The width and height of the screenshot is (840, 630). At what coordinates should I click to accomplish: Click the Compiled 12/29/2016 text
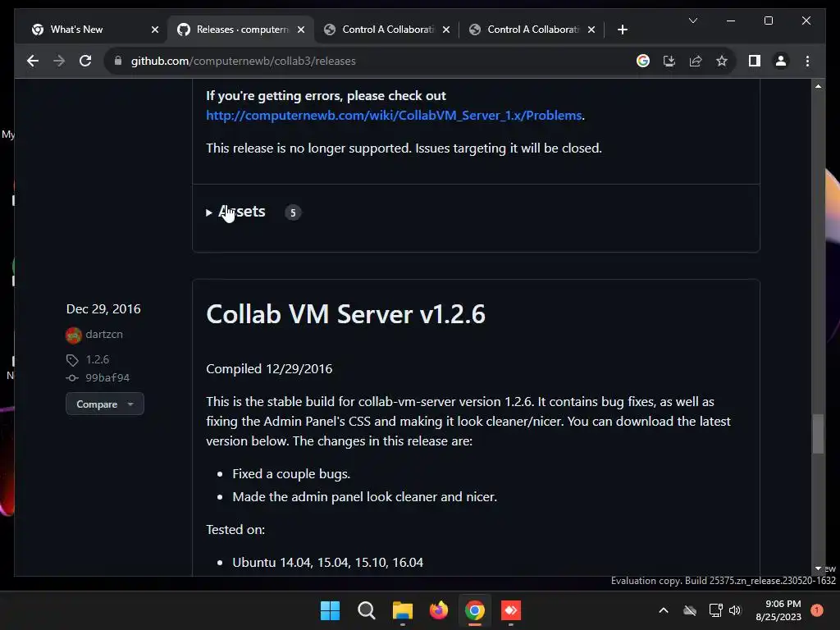(269, 368)
